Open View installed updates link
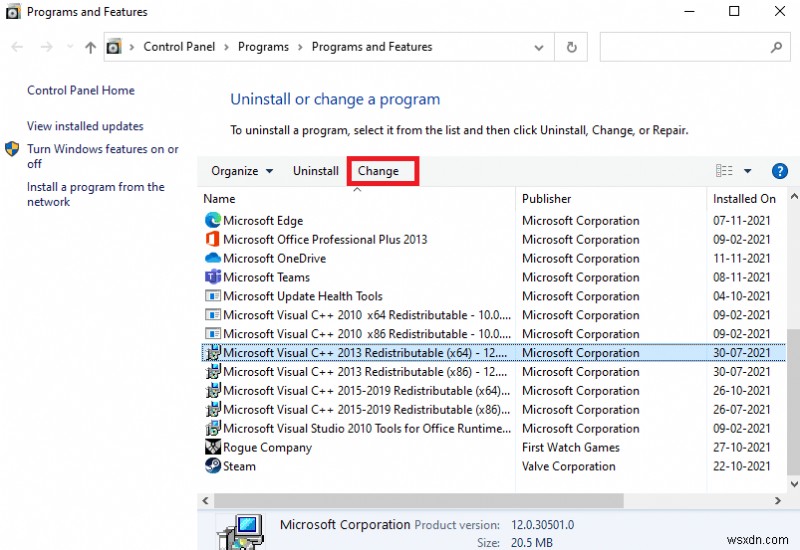The image size is (800, 550). pyautogui.click(x=85, y=126)
